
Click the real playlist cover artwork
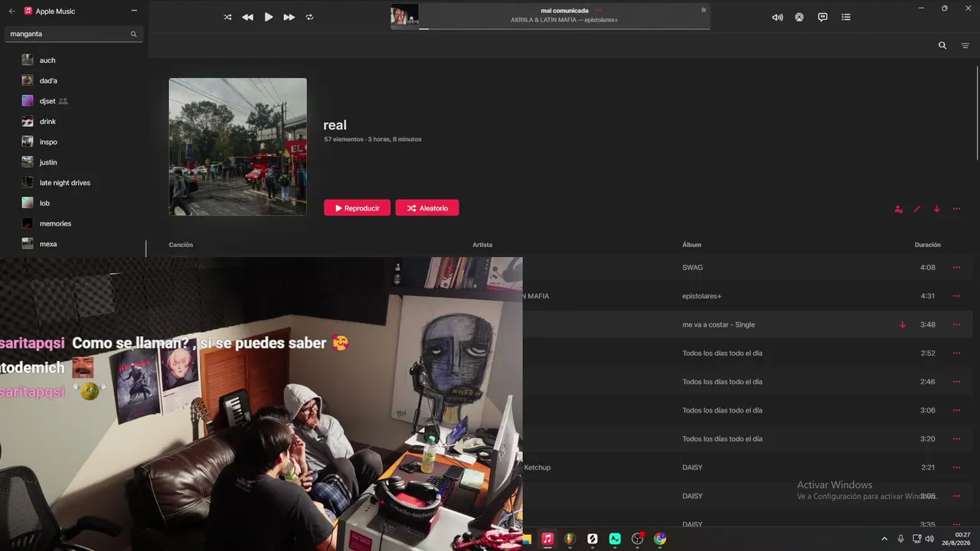[x=237, y=147]
